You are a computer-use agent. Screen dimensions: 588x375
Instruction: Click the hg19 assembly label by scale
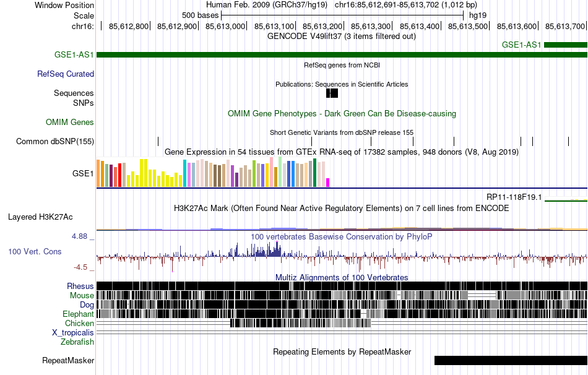click(x=478, y=15)
